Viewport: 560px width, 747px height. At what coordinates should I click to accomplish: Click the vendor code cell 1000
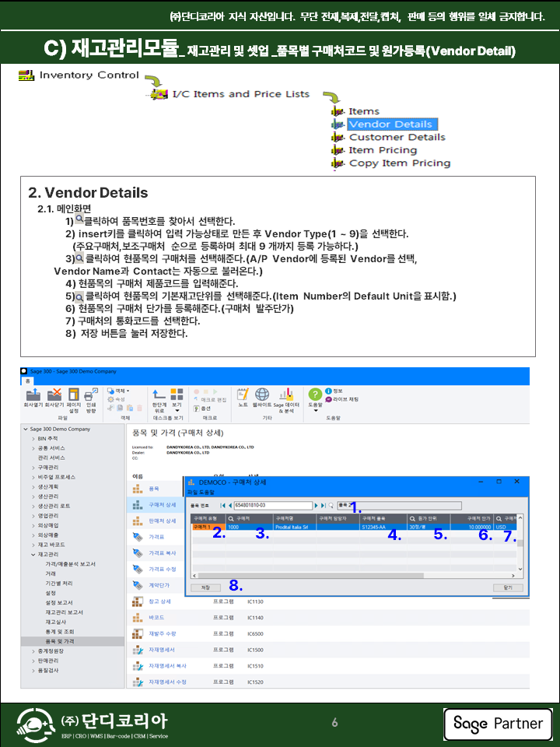point(249,528)
